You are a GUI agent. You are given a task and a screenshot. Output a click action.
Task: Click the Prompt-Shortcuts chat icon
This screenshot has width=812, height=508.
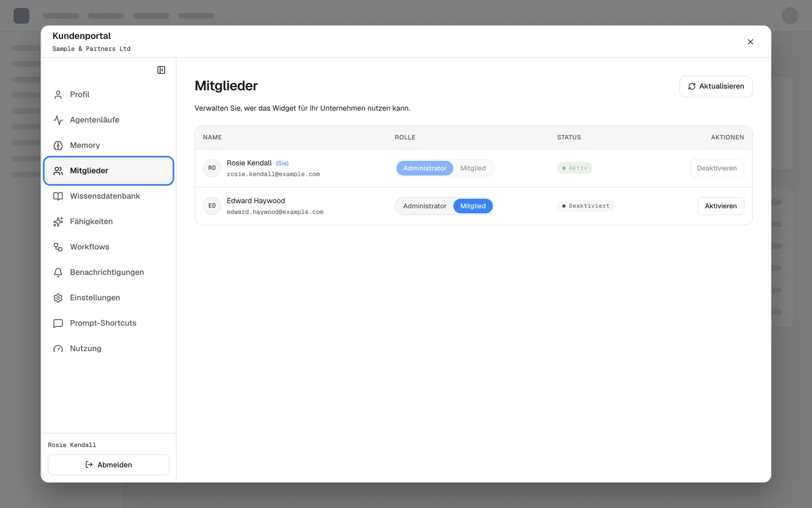coord(58,323)
